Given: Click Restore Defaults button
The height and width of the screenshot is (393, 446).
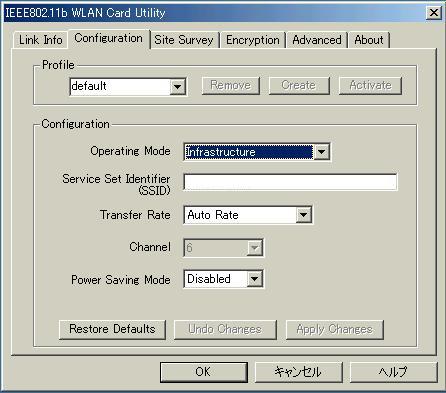Looking at the screenshot, I should click(x=112, y=329).
